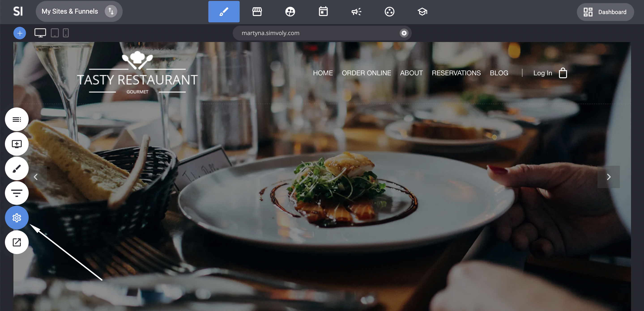Click the external preview sidebar button
The width and height of the screenshot is (644, 311).
click(17, 242)
